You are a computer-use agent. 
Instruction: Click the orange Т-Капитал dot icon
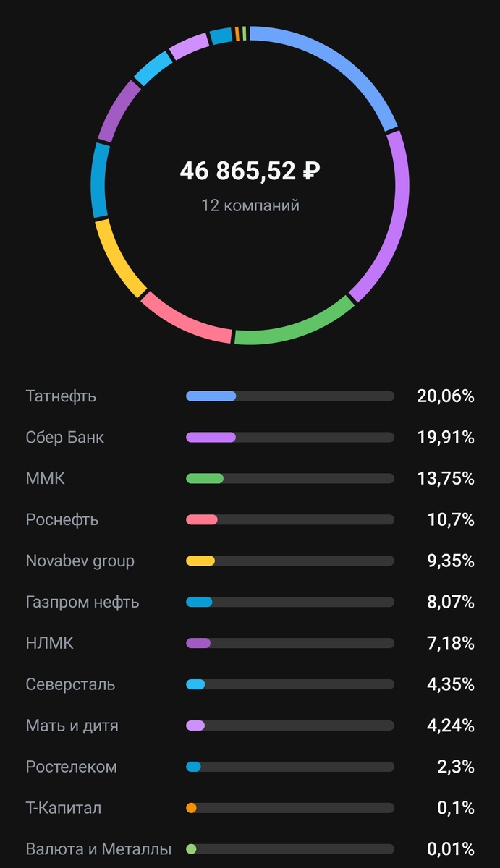(192, 808)
